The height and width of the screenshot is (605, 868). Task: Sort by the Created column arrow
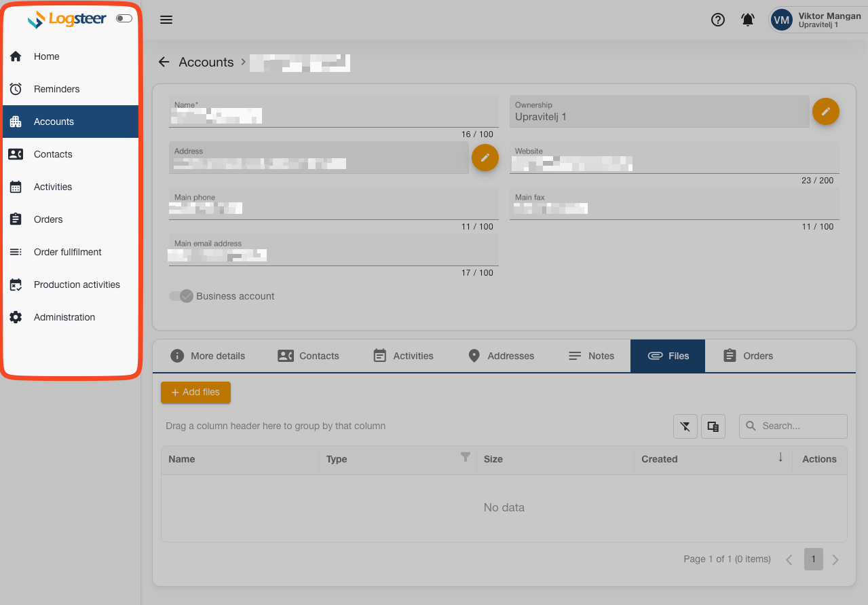click(x=780, y=458)
